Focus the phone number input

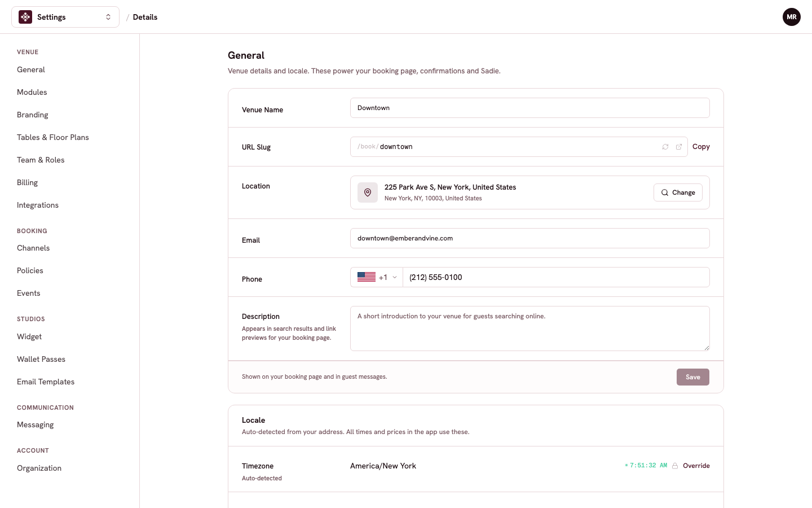(x=556, y=277)
